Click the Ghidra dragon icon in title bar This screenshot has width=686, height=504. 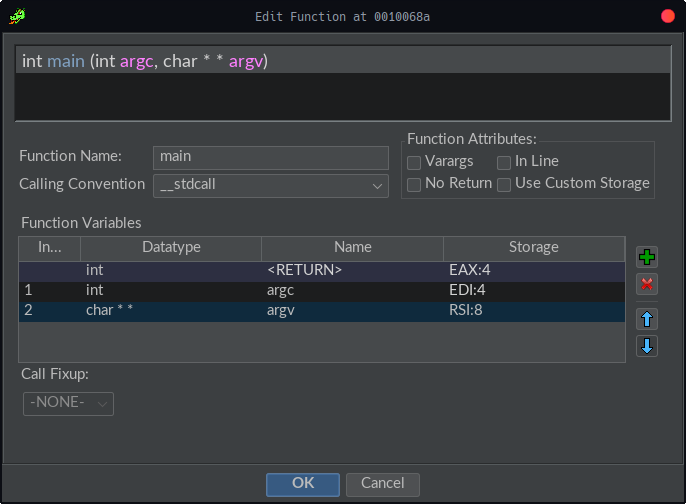18,16
